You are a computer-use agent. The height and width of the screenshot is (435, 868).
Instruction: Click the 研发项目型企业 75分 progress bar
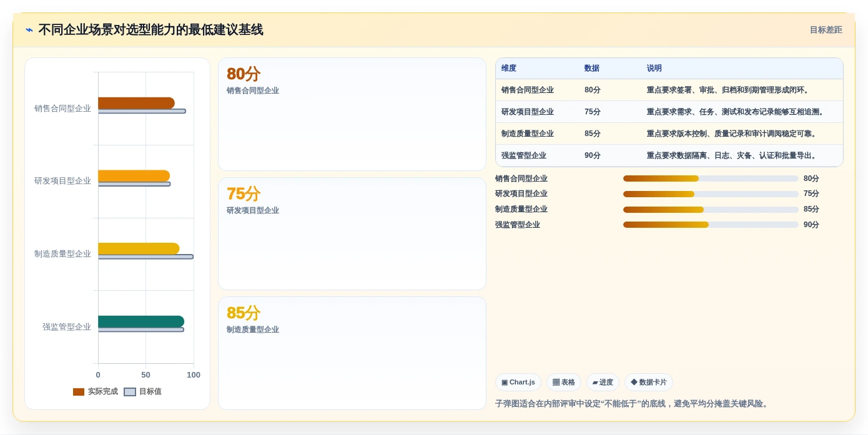click(x=711, y=194)
